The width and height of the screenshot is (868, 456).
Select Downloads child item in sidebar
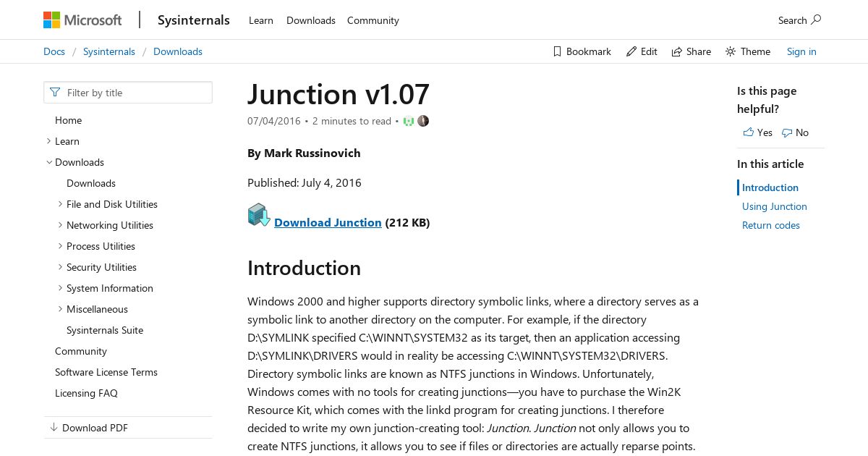91,183
